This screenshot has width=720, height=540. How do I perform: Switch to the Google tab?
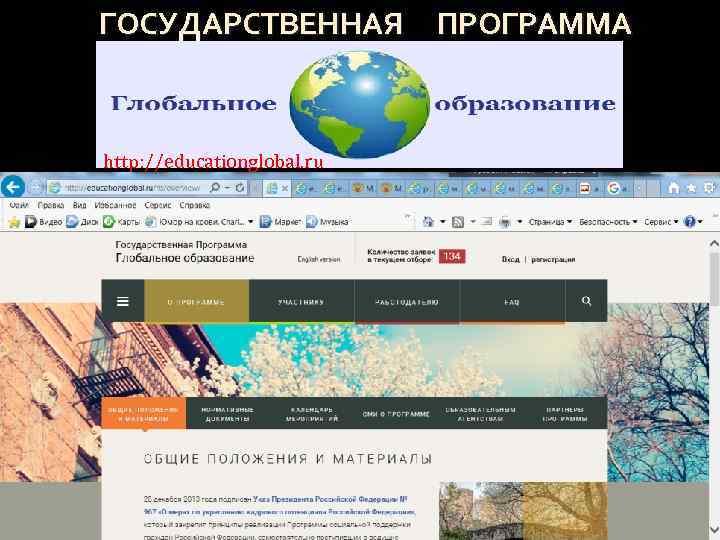(618, 188)
